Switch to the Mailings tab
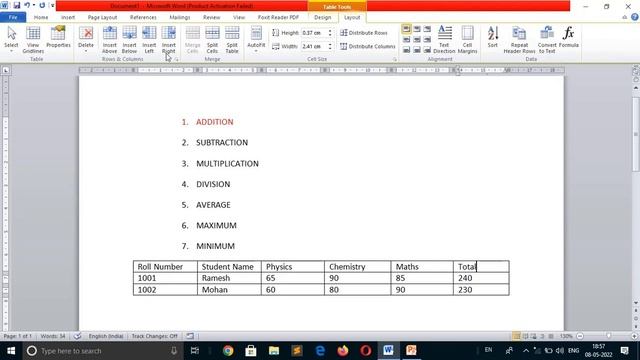The image size is (640, 360). pyautogui.click(x=180, y=18)
